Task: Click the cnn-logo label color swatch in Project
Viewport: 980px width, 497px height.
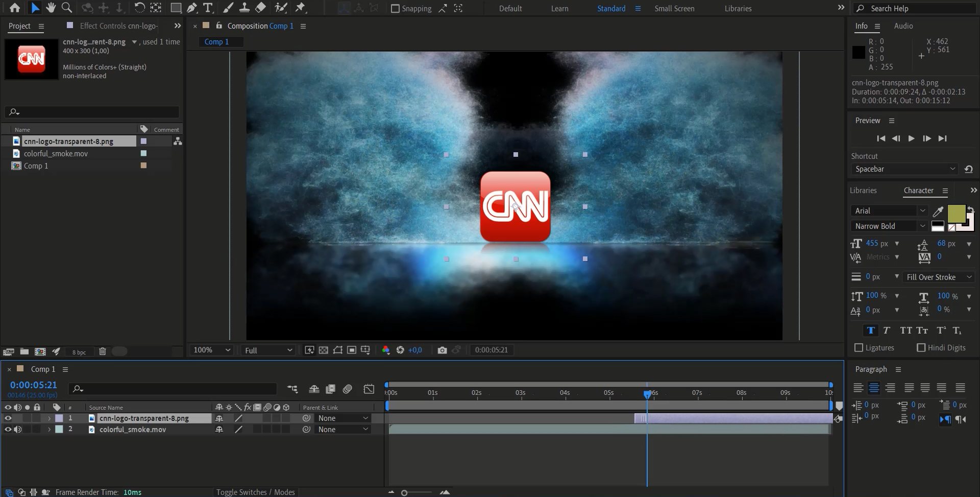Action: (x=143, y=141)
